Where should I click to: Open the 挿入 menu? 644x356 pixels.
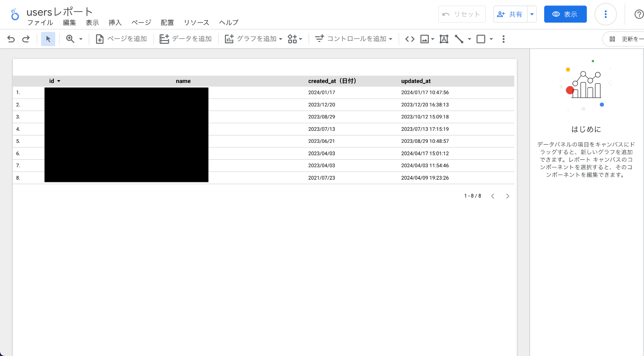click(x=115, y=23)
